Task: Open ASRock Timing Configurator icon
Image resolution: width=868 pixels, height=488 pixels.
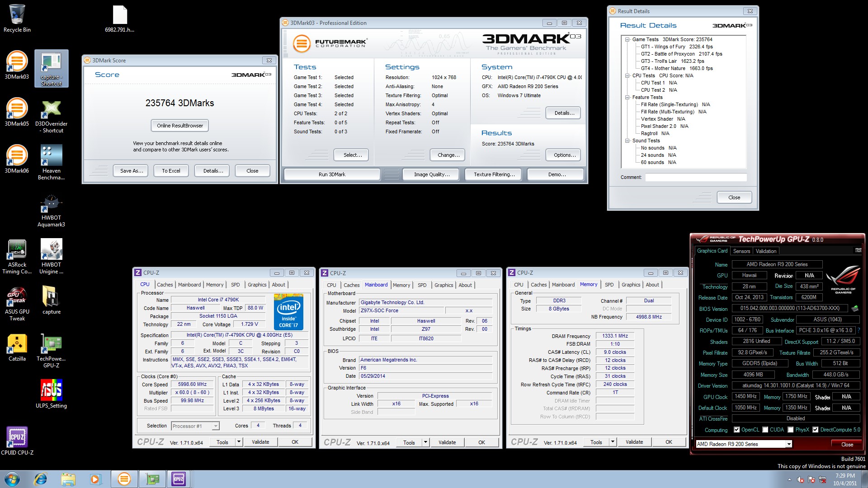Action: (17, 257)
